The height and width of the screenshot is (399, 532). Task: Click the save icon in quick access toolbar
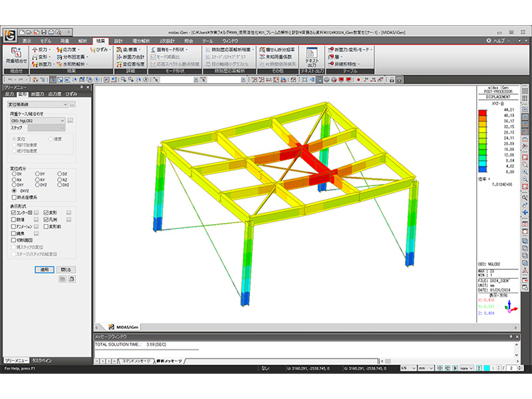coord(44,32)
